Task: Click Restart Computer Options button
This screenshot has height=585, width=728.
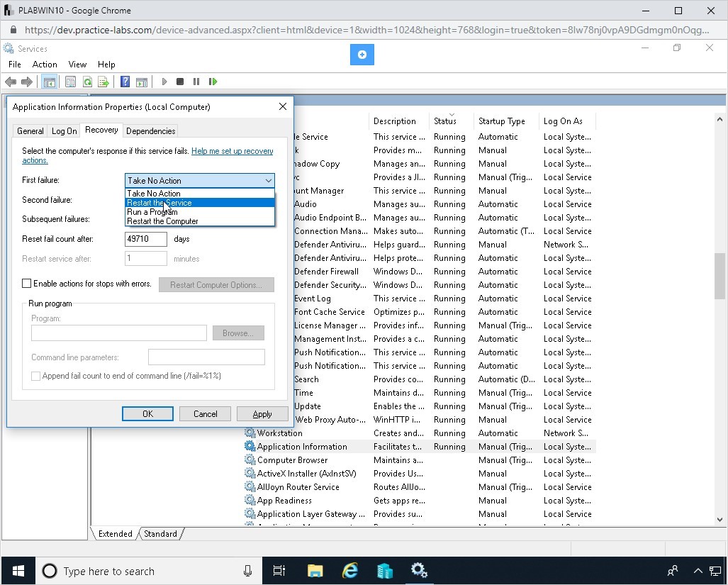Action: coord(216,284)
